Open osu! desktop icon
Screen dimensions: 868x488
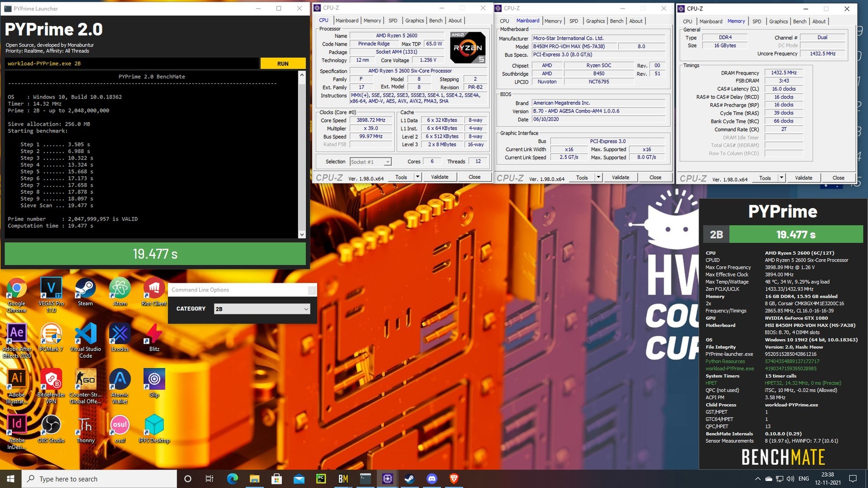coord(120,429)
